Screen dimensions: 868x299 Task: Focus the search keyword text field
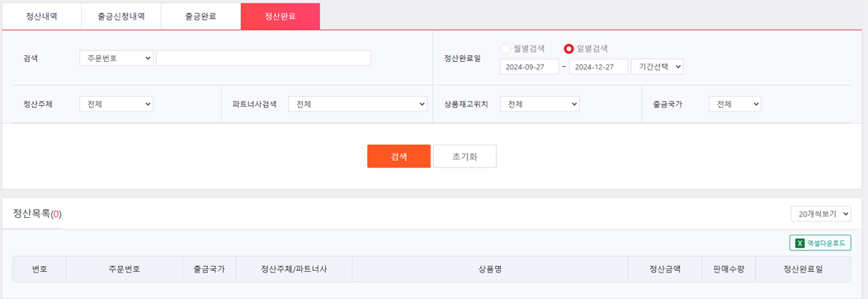263,58
